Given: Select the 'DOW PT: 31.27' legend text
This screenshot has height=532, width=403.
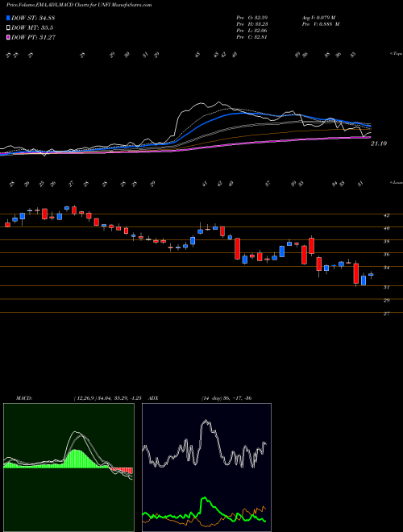Looking at the screenshot, I should click(33, 37).
